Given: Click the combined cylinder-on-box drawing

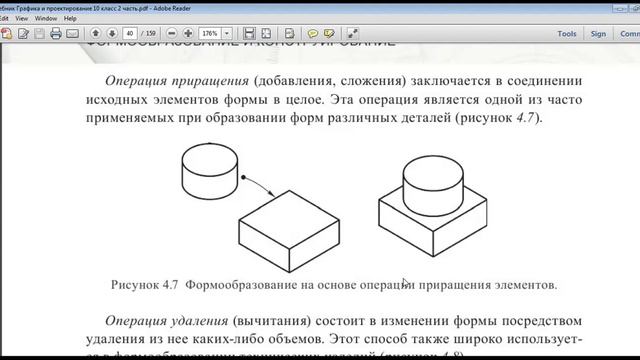Looking at the screenshot, I should [x=433, y=206].
